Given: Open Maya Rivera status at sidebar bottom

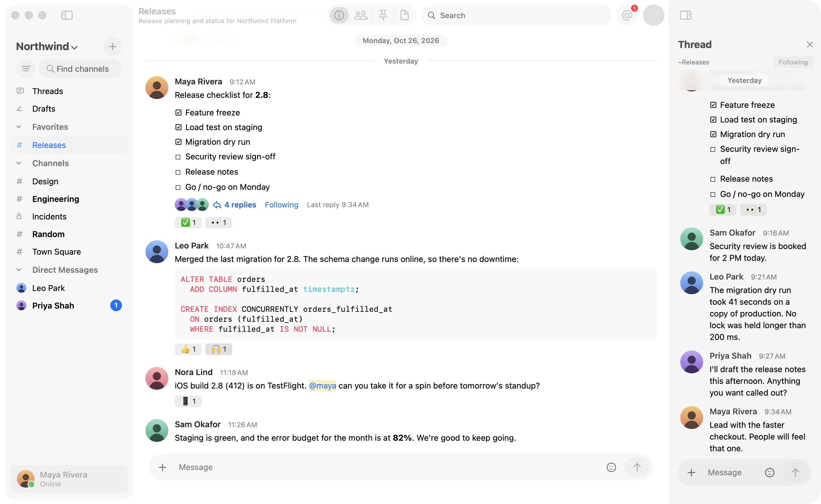Looking at the screenshot, I should (69, 479).
